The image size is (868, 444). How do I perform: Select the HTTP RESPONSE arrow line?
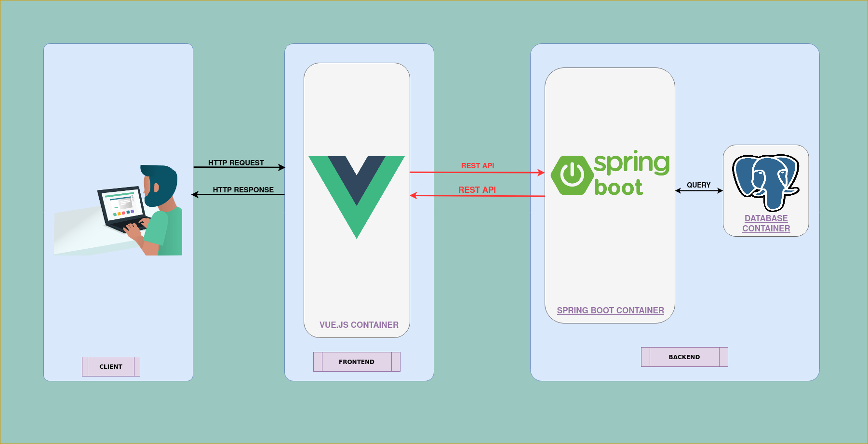[x=238, y=195]
